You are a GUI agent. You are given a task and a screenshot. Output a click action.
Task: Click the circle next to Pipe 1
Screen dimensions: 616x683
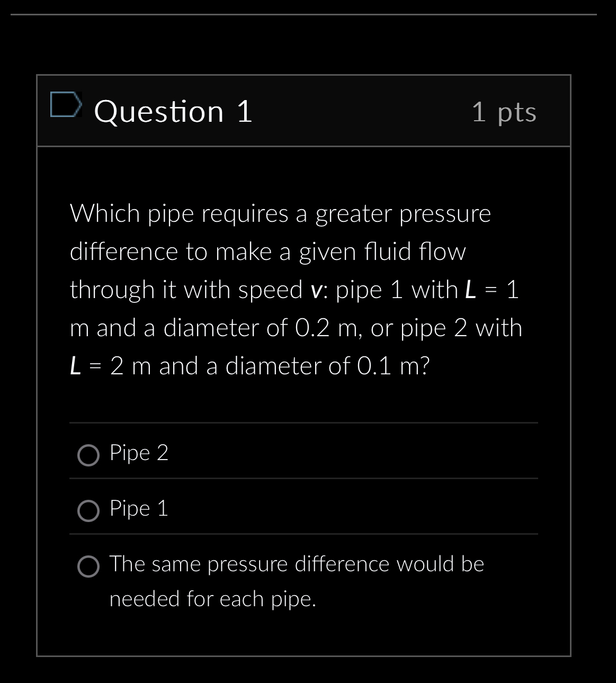click(89, 511)
